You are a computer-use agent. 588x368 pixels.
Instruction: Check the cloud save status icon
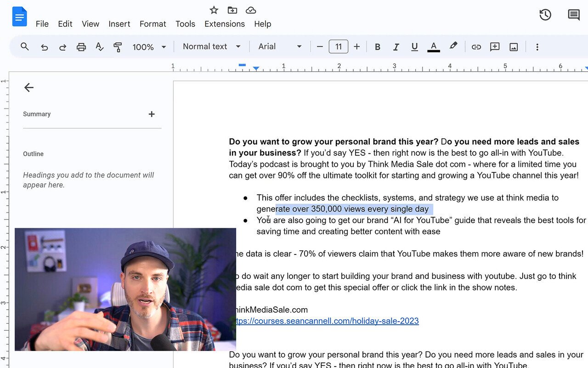click(x=251, y=10)
